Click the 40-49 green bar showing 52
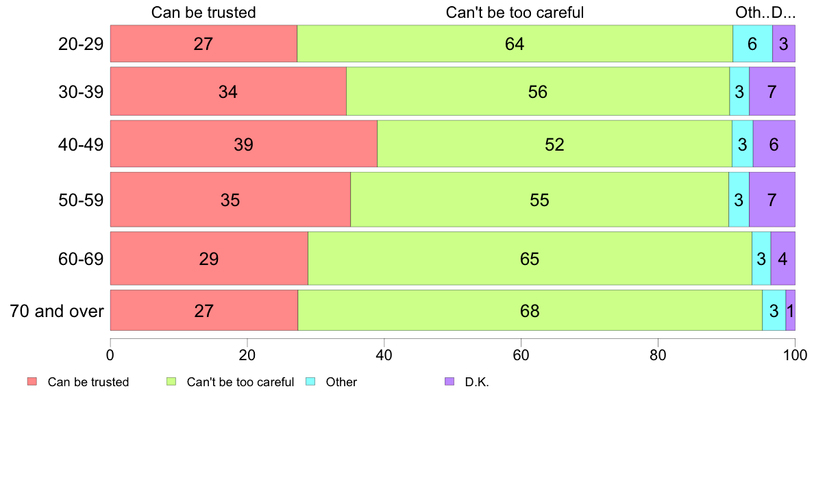814x504 pixels. (x=554, y=144)
